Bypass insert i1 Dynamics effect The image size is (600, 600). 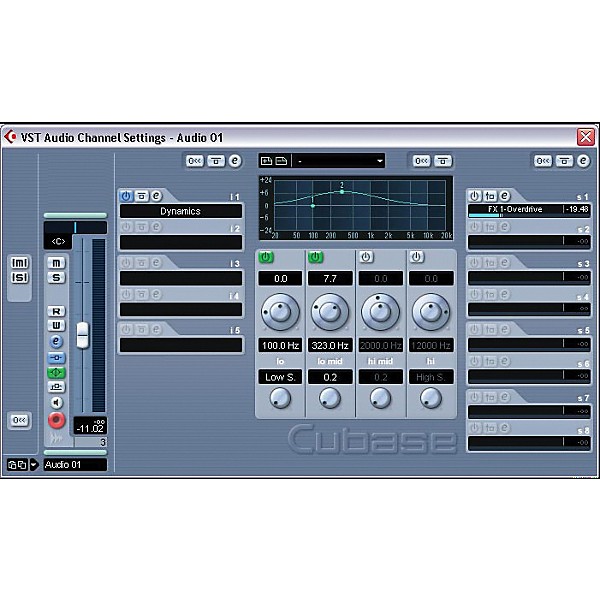(x=141, y=196)
